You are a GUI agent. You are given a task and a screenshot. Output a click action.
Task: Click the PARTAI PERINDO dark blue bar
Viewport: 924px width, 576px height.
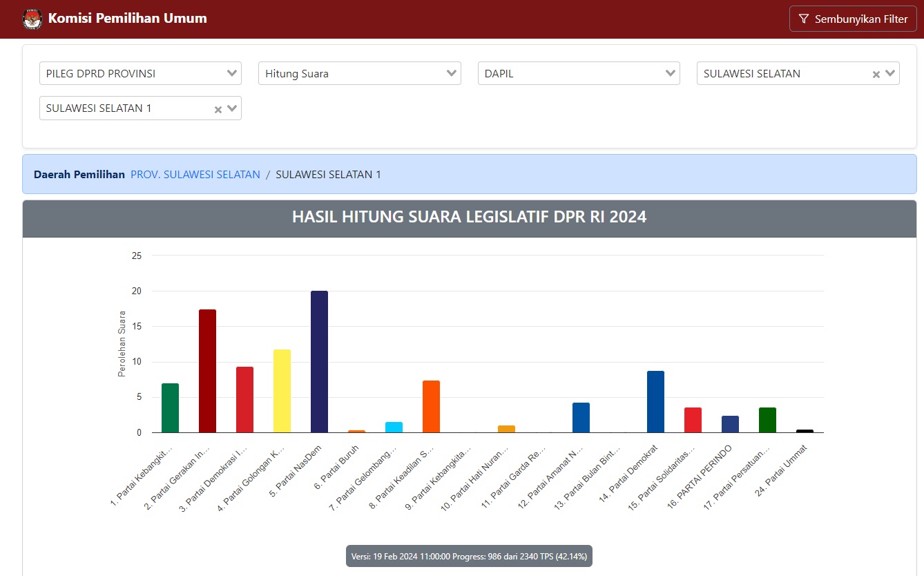[730, 424]
